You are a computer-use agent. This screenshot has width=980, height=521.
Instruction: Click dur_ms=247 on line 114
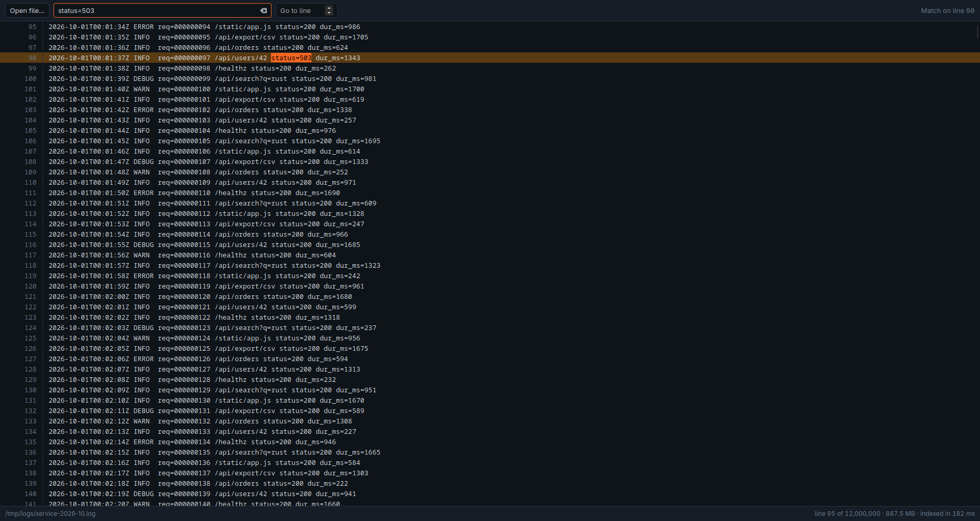point(344,224)
